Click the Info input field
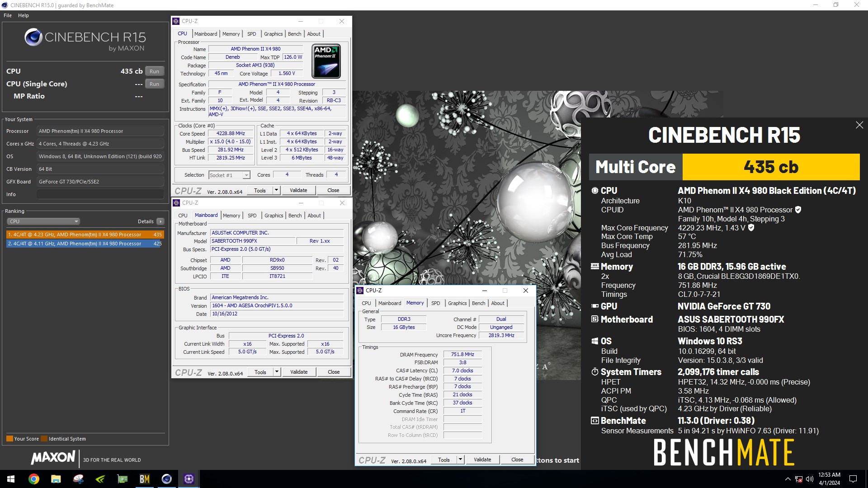This screenshot has width=868, height=488. (100, 194)
